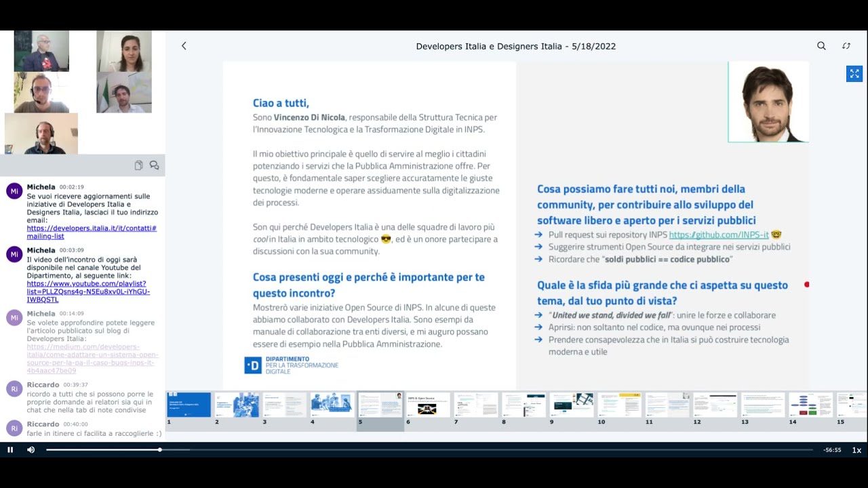Switch to the chat bubbles panel icon
The image size is (868, 488).
(155, 165)
